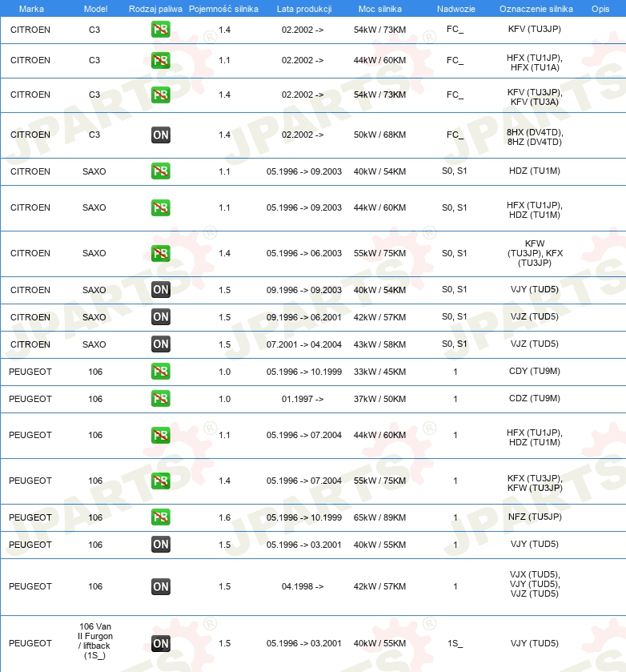This screenshot has width=626, height=672.
Task: Click petrol icon in C3 row with single KFV (TU3JP)
Action: point(161,30)
